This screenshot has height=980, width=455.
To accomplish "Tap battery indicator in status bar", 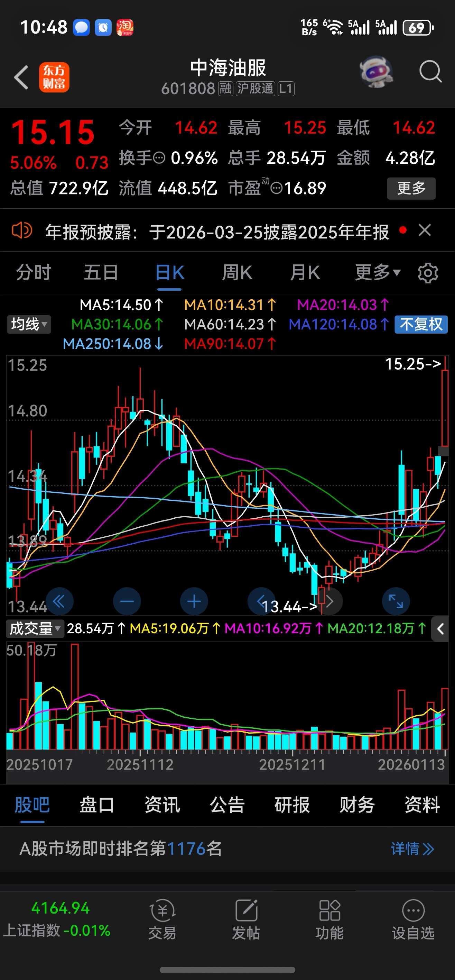I will tap(418, 28).
